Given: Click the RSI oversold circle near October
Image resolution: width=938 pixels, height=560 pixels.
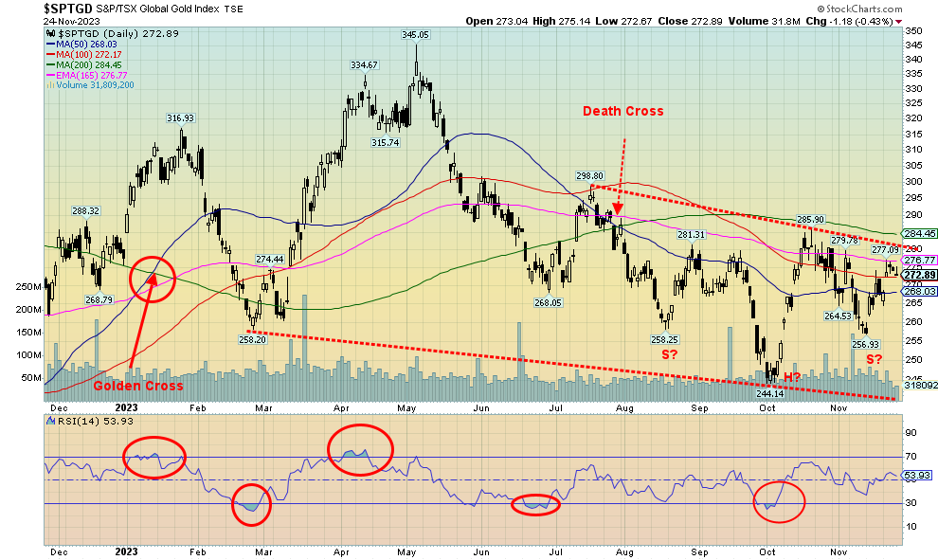Looking at the screenshot, I should (781, 500).
